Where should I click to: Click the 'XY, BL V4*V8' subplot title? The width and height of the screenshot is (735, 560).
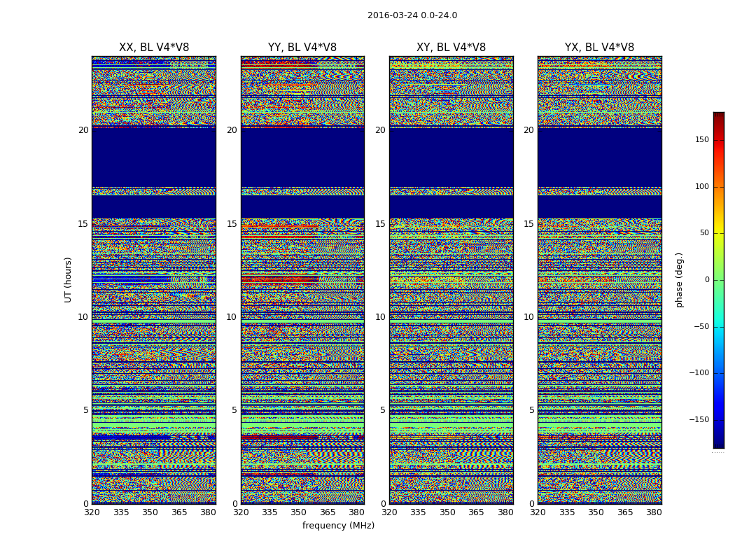[x=451, y=48]
